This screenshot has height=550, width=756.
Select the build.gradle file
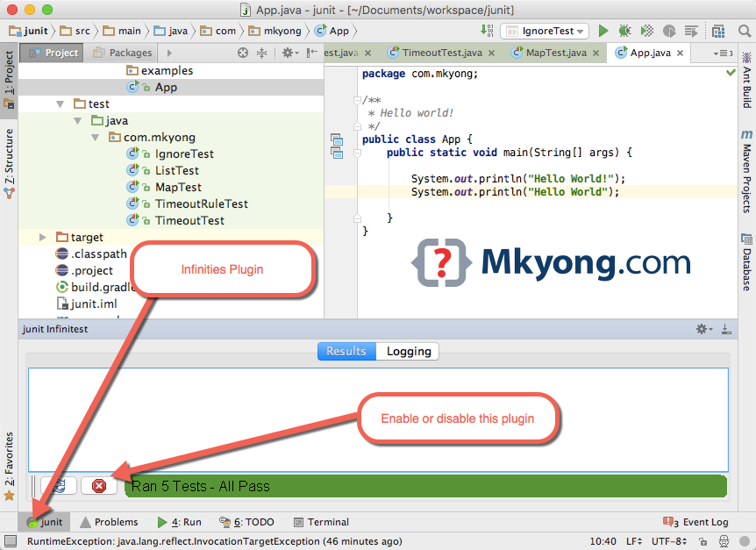96,288
